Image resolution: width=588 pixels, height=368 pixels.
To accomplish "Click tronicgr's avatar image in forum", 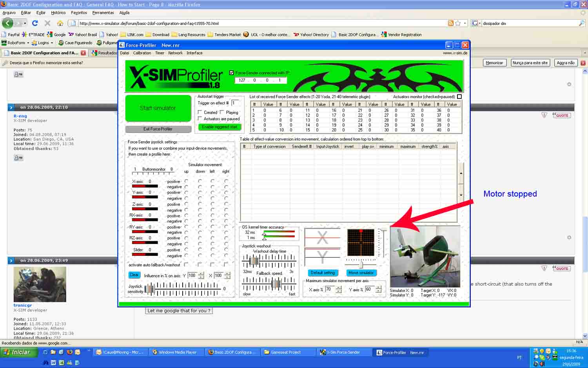I will (40, 284).
